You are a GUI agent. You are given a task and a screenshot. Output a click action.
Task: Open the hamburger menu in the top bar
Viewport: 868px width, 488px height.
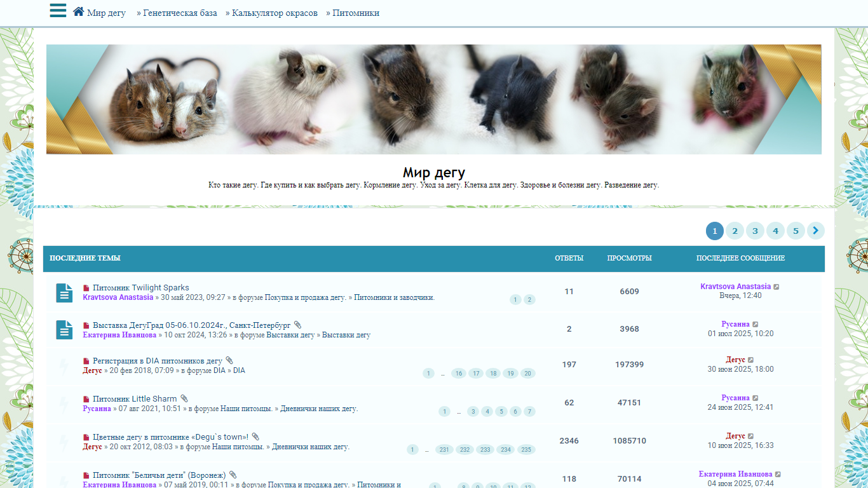(58, 10)
